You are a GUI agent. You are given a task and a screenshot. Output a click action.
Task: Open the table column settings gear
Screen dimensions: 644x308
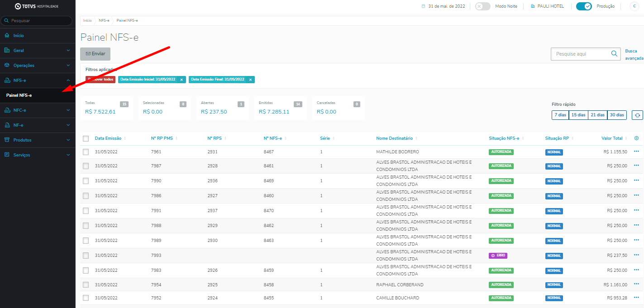[636, 138]
